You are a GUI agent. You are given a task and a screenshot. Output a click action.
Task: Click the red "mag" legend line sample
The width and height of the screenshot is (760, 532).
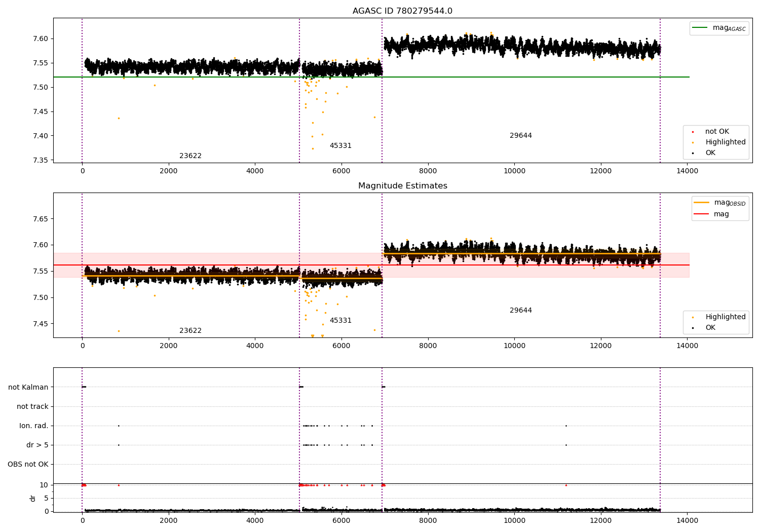click(701, 214)
